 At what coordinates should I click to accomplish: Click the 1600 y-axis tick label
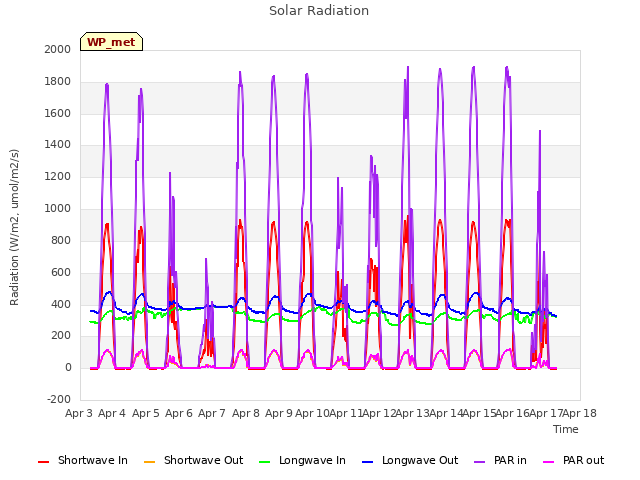(58, 113)
